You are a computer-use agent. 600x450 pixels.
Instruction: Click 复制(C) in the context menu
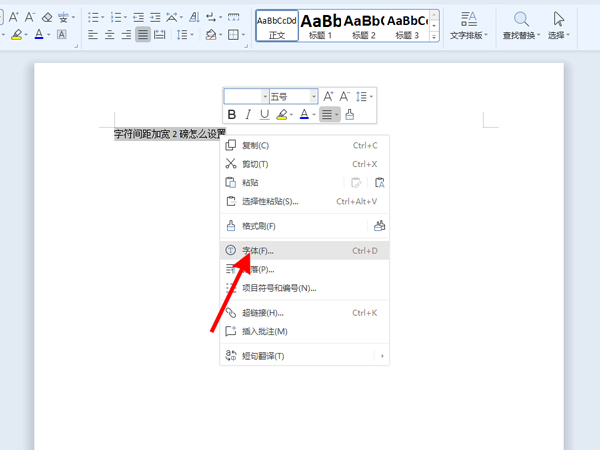(x=256, y=145)
